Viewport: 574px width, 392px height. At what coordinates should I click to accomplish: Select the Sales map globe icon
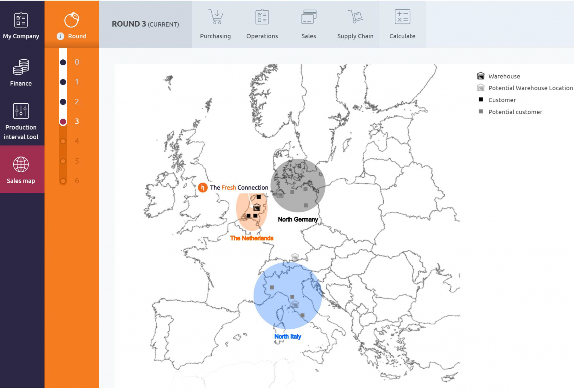click(21, 164)
